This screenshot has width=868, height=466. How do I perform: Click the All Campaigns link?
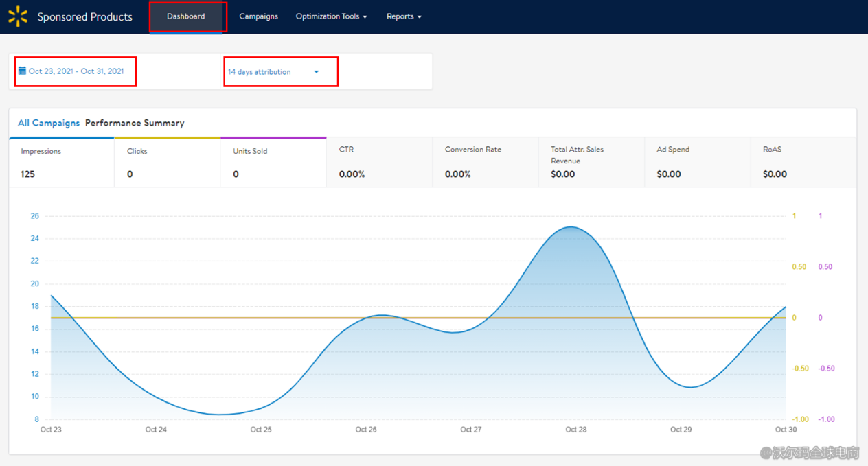[x=49, y=123]
